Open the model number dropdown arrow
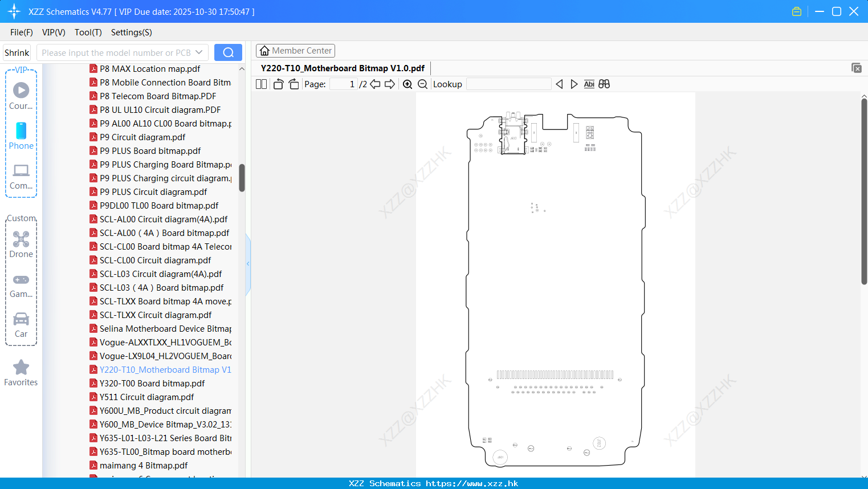The image size is (868, 489). pos(199,52)
